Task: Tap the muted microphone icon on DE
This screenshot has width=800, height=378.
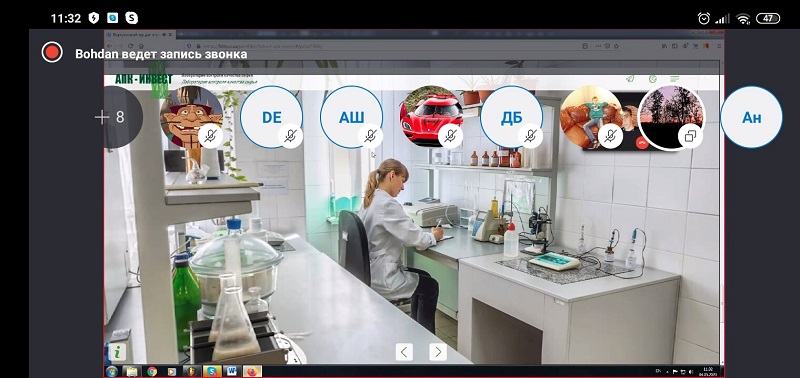Action: (290, 136)
